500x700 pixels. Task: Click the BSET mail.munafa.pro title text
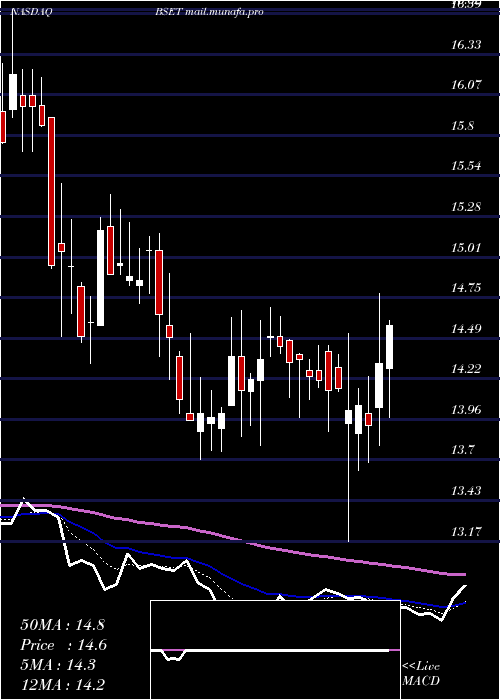pos(209,12)
